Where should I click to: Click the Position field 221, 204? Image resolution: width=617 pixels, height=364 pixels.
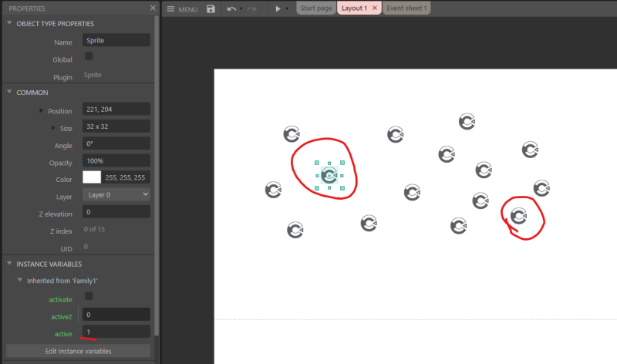[x=116, y=109]
